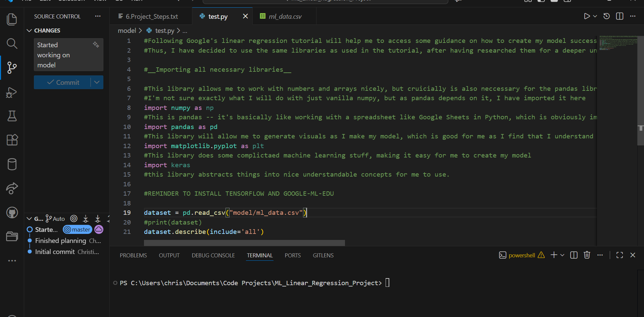Click the Commit button
644x317 pixels.
[x=63, y=82]
